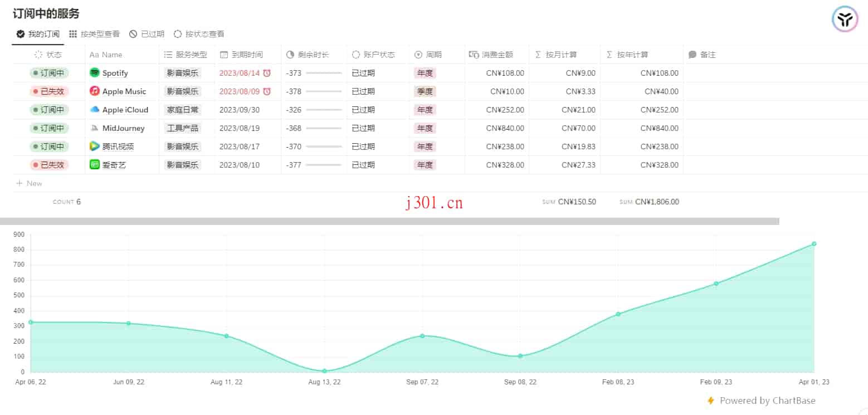The height and width of the screenshot is (415, 868).
Task: Click MidJourney's remaining time progress bar
Action: [x=324, y=128]
